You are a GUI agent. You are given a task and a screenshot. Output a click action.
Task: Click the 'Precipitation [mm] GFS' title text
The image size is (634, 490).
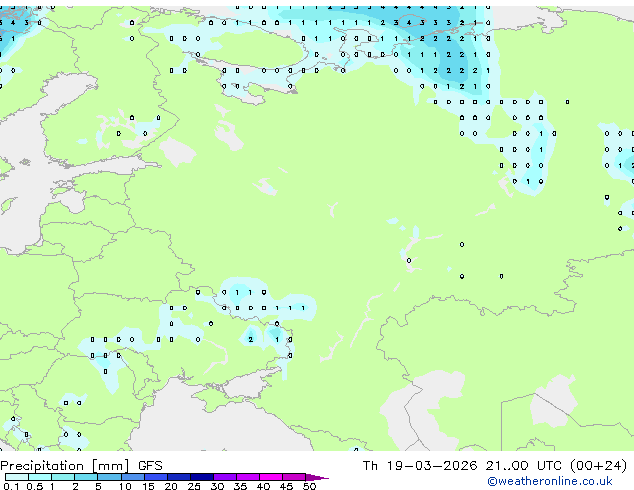[81, 466]
